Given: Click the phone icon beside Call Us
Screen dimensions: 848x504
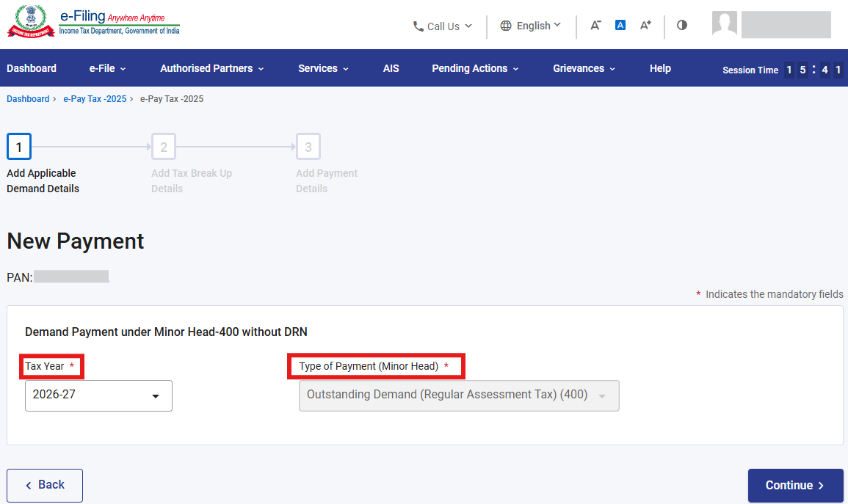Looking at the screenshot, I should tap(418, 26).
